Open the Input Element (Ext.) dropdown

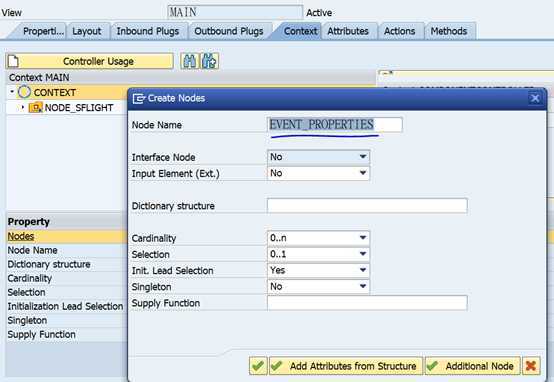pos(363,173)
